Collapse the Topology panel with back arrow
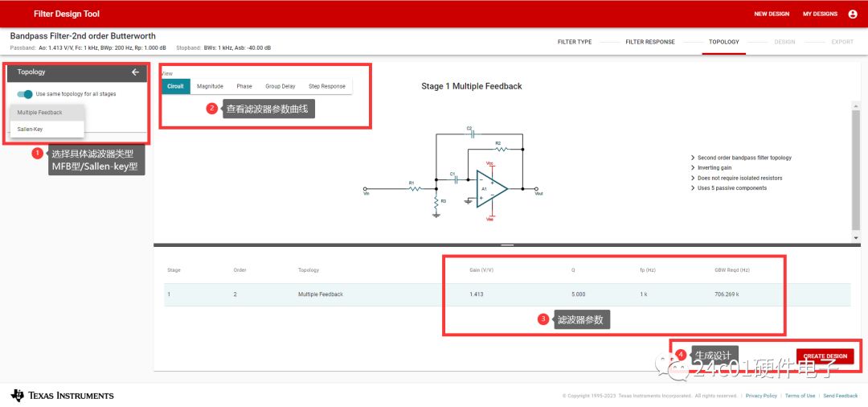868x407 pixels. pyautogui.click(x=136, y=72)
